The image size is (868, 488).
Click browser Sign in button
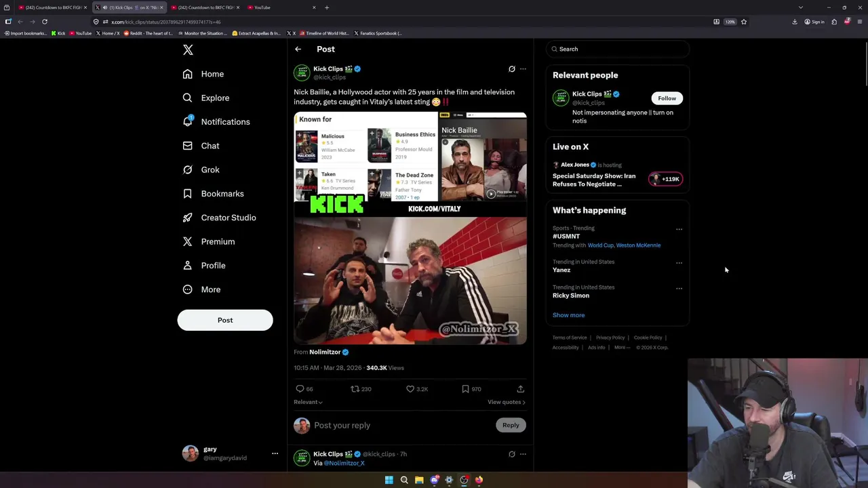tap(814, 22)
